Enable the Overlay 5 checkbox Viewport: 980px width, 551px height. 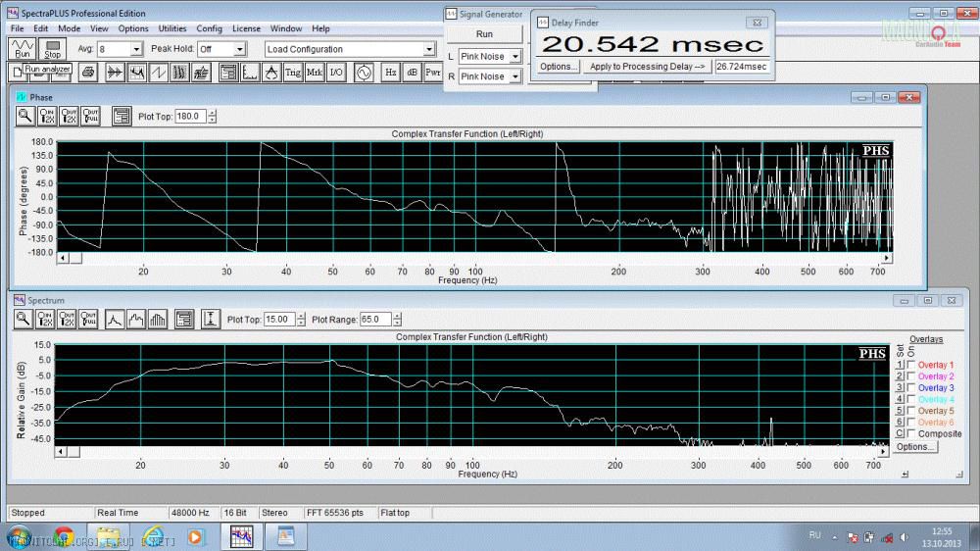(911, 410)
